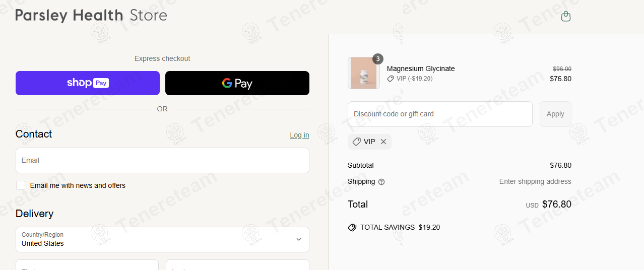Click the VIP tag icon under Magnesium Glycinate
The image size is (644, 270).
[391, 79]
